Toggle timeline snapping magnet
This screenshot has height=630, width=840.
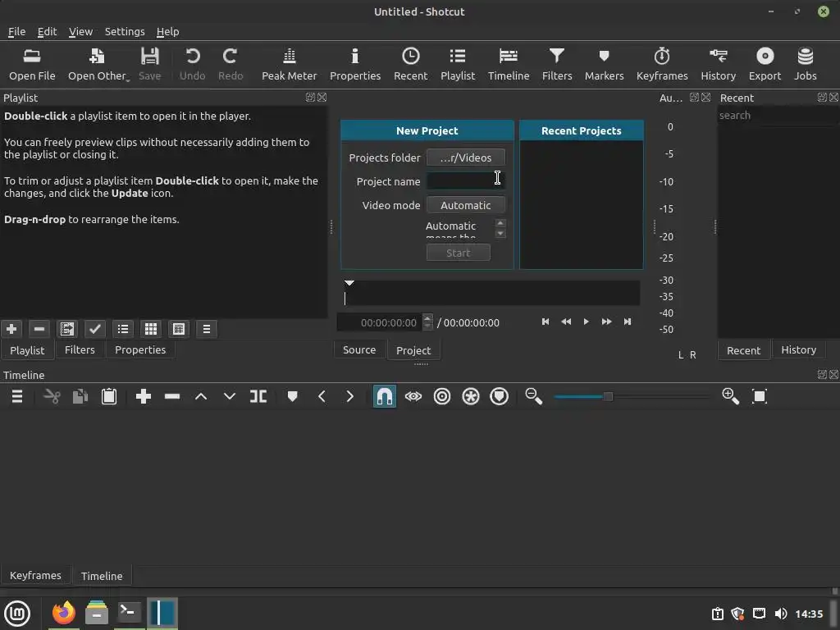point(384,396)
